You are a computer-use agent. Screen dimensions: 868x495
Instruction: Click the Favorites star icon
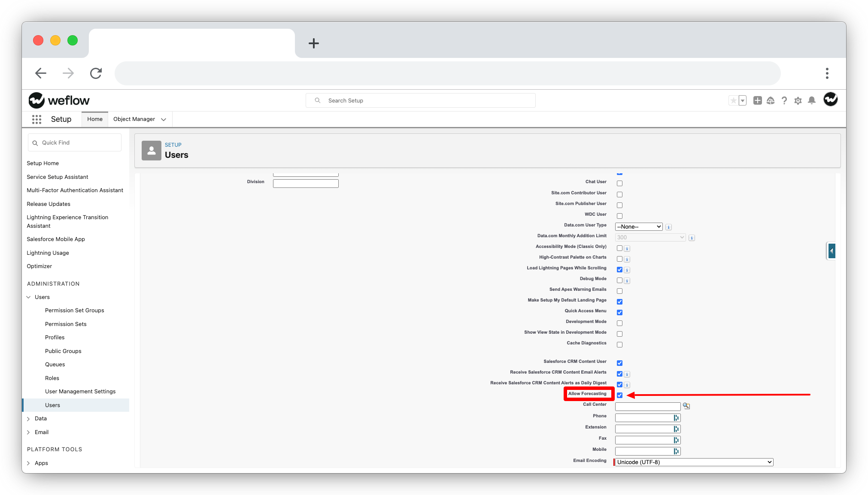(x=733, y=100)
